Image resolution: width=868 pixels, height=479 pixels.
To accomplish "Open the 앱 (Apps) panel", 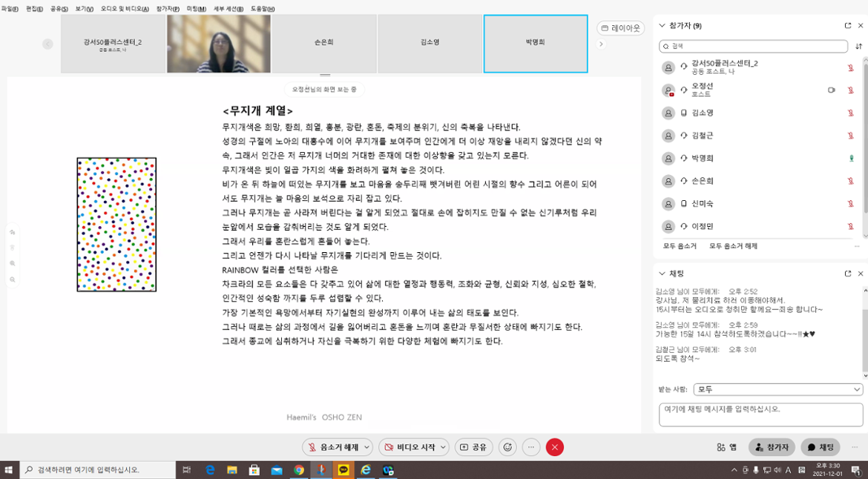I will pos(726,447).
